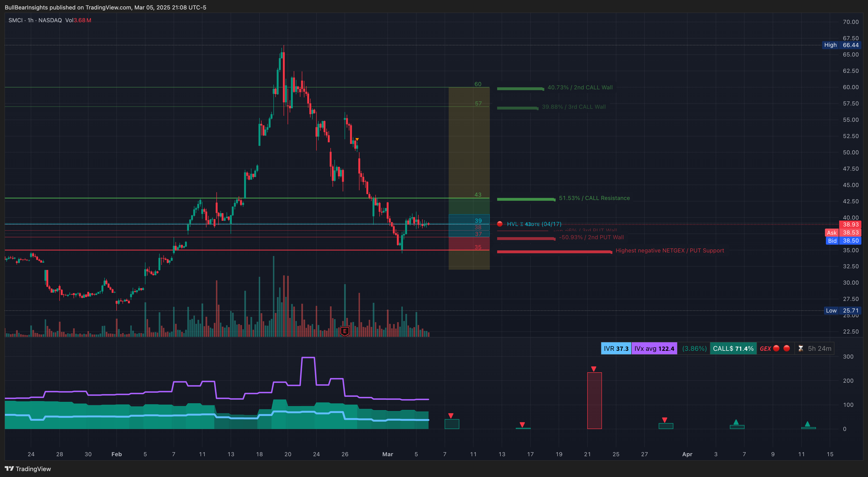Viewport: 868px width, 477px height.
Task: Click the 'Mar' label on date axis
Action: coord(387,455)
